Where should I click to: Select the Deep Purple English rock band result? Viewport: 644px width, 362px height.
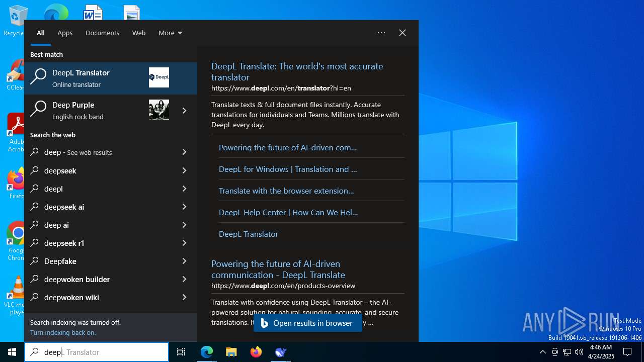pos(98,111)
